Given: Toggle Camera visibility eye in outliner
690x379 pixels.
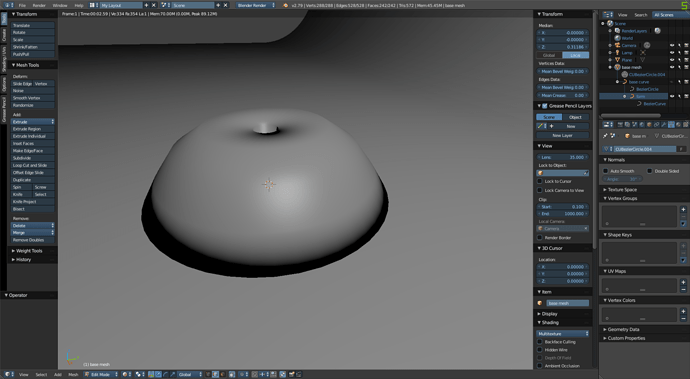Looking at the screenshot, I should coord(672,45).
